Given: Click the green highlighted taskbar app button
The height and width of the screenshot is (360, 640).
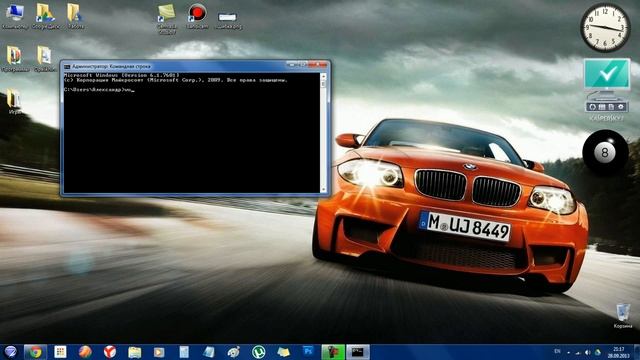Looking at the screenshot, I should [333, 352].
